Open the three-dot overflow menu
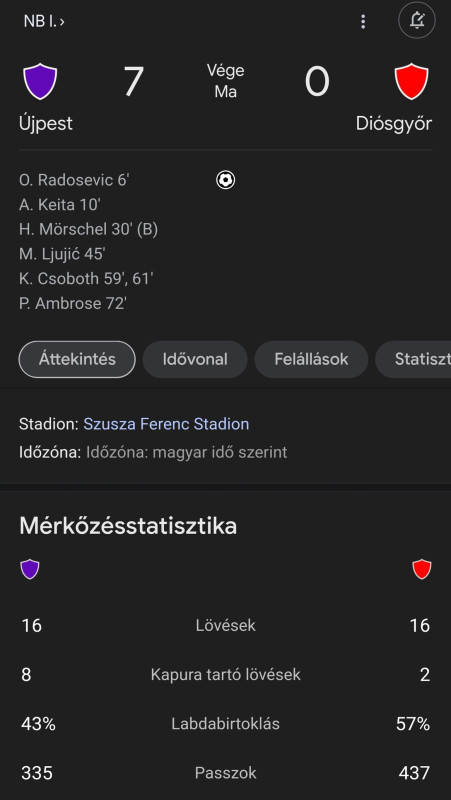The width and height of the screenshot is (451, 800). click(363, 21)
